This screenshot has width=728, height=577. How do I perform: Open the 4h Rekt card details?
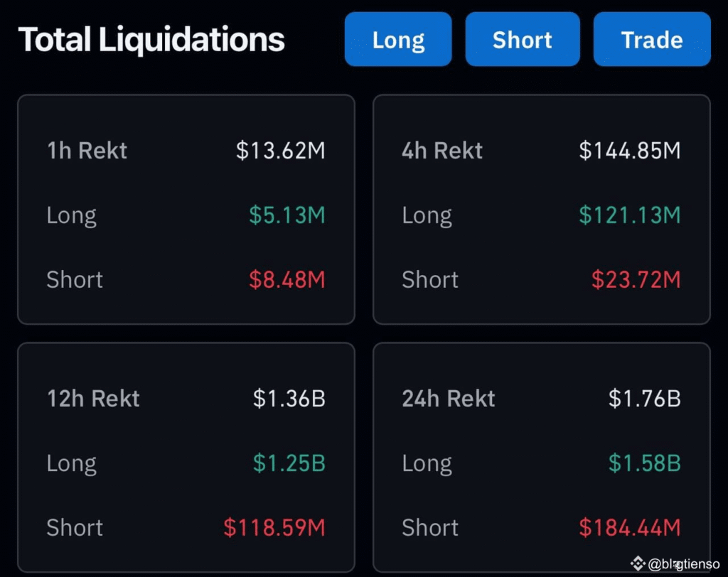pos(542,208)
